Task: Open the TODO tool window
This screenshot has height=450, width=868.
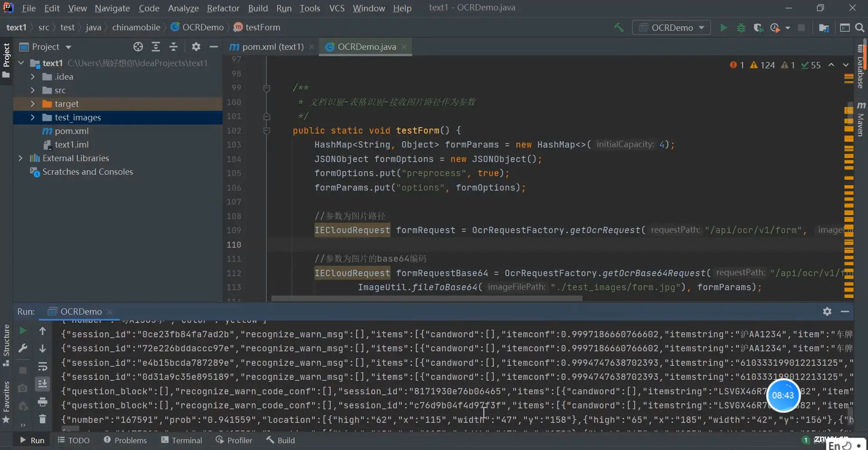Action: click(x=74, y=440)
